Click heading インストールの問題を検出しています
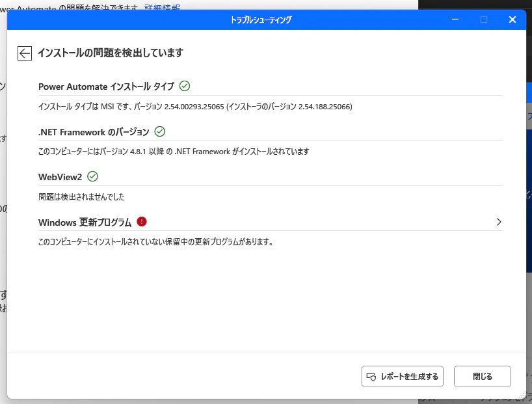Image resolution: width=532 pixels, height=404 pixels. 111,53
